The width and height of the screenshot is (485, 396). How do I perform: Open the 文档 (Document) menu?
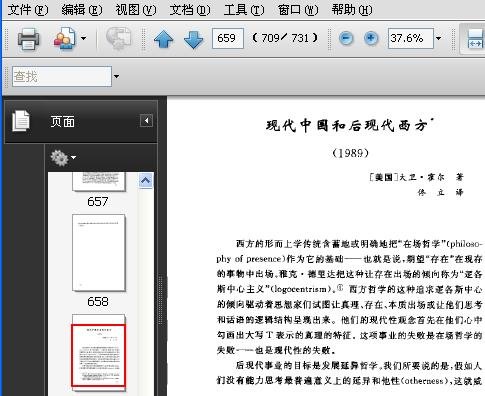click(x=190, y=10)
